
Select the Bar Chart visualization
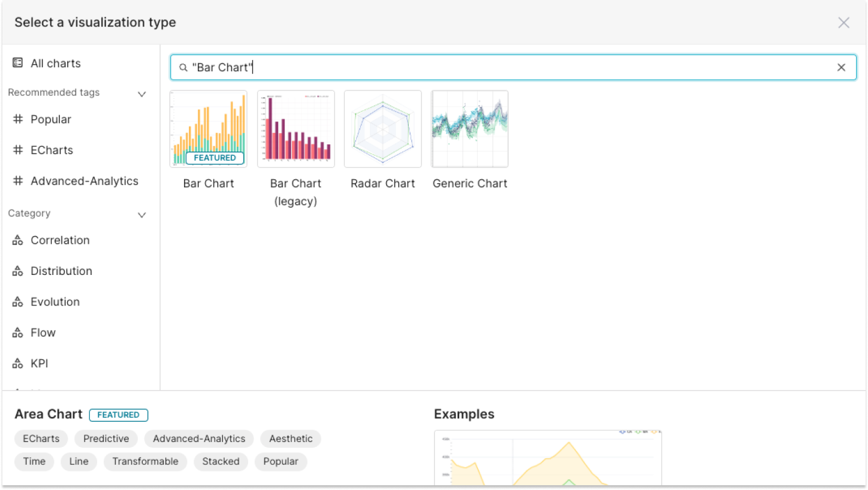[x=208, y=128]
